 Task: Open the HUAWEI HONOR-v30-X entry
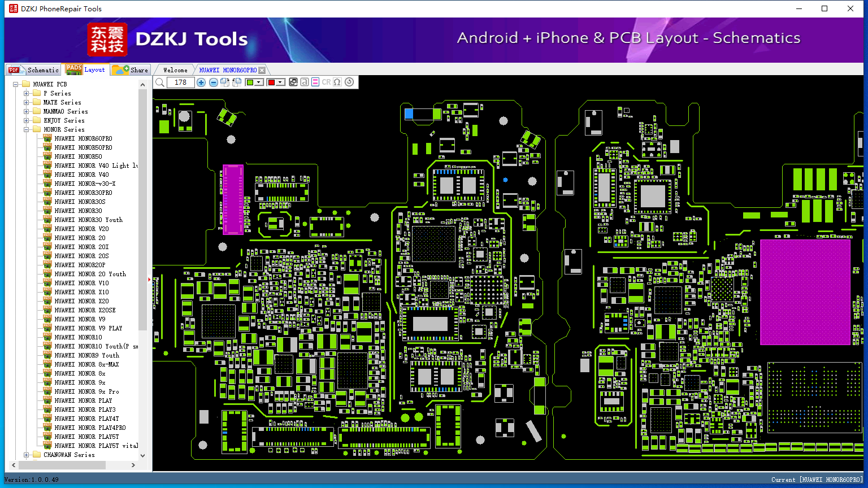85,184
